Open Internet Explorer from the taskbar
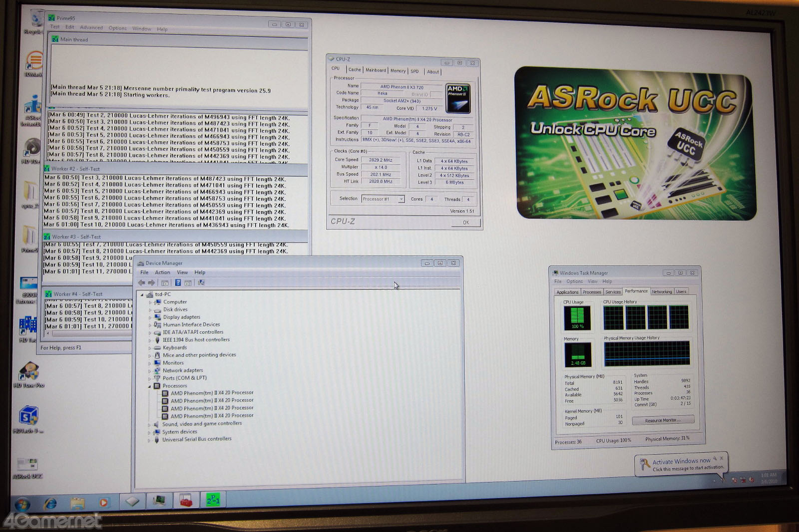799x532 pixels. pos(50,504)
